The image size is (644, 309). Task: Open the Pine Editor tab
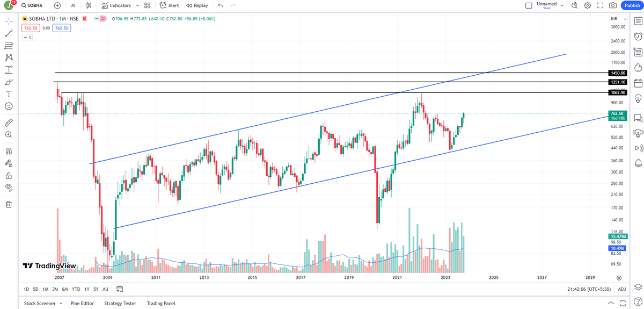point(82,304)
